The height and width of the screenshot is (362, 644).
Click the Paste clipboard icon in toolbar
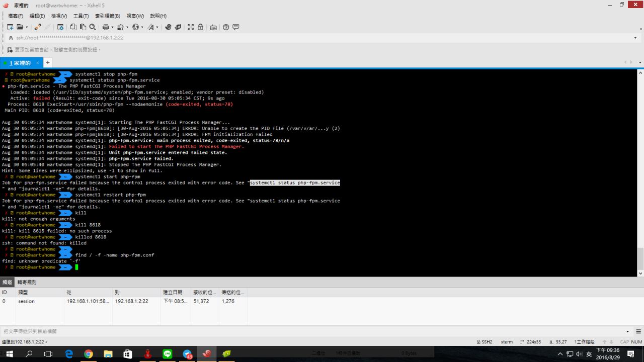[x=83, y=27]
